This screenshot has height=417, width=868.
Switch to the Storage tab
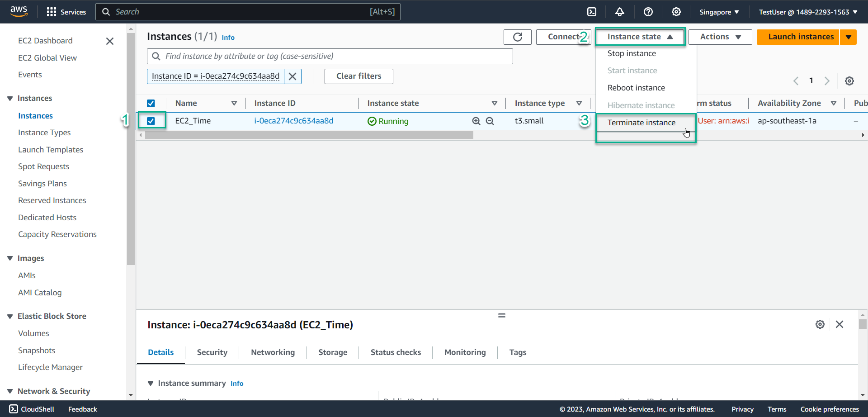tap(333, 352)
